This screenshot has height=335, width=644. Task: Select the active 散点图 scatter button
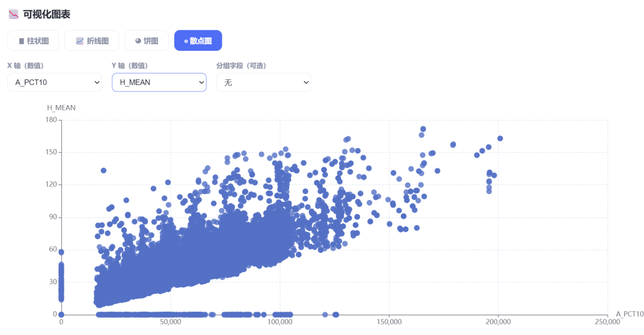[x=198, y=41]
